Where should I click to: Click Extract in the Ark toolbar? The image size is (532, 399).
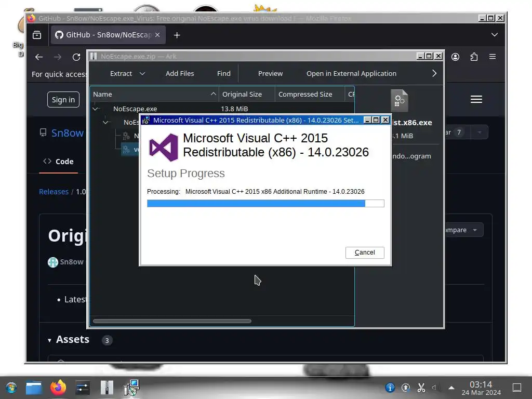[x=121, y=74]
